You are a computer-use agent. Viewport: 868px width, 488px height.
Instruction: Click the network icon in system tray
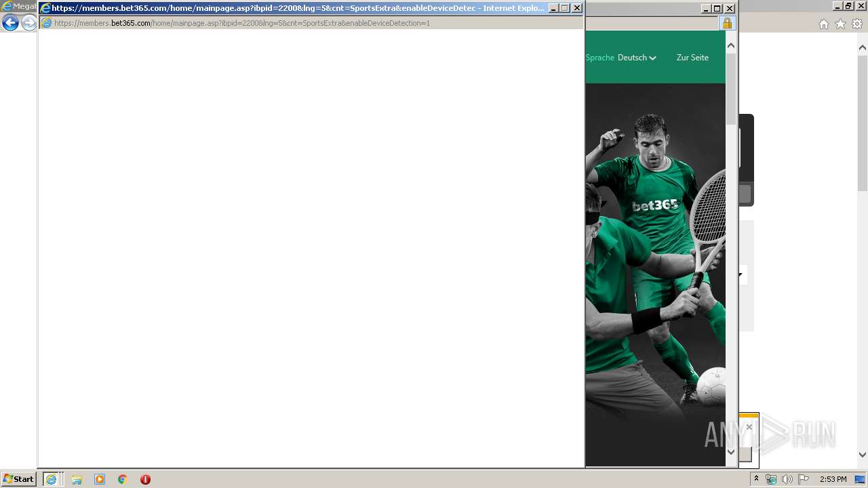tap(771, 479)
